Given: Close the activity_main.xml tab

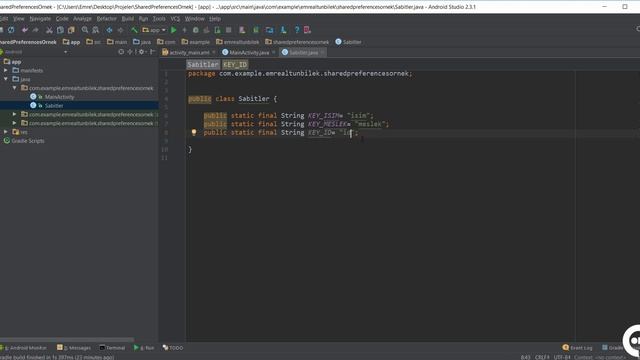Looking at the screenshot, I should pos(213,52).
